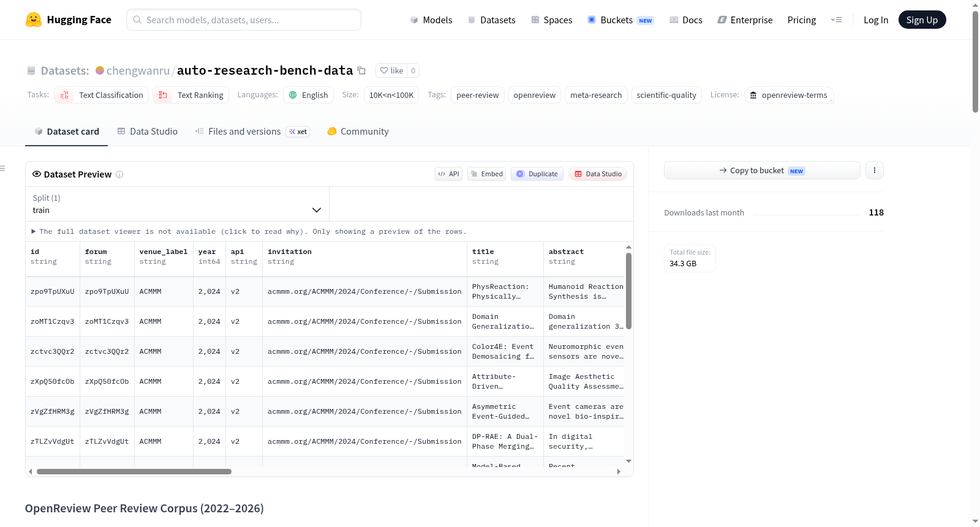Click the chengwanru owner link

138,70
